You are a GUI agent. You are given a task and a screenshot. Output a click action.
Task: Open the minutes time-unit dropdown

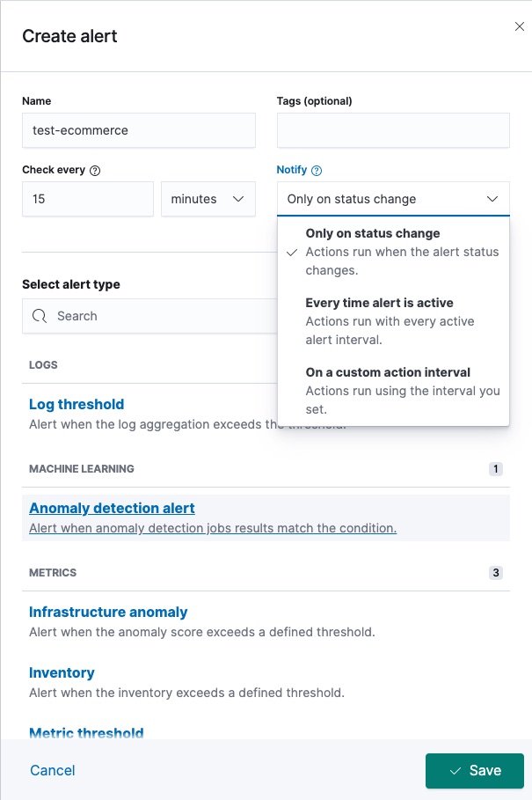[x=207, y=199]
